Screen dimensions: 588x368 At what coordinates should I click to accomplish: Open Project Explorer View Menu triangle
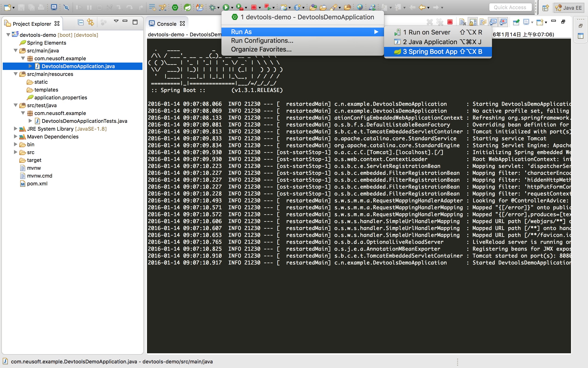coord(116,21)
